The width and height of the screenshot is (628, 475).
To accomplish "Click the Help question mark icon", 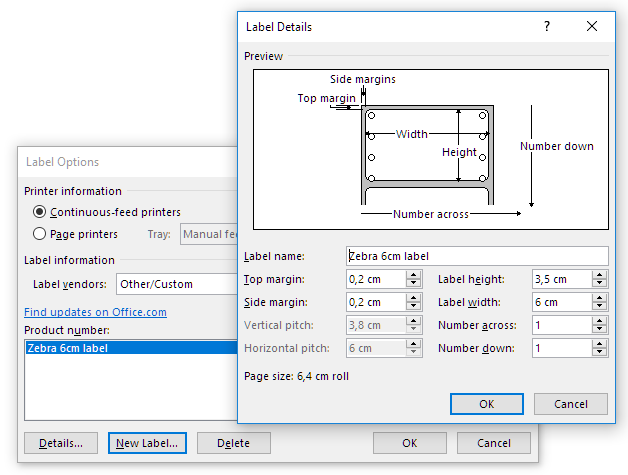I will 547,27.
